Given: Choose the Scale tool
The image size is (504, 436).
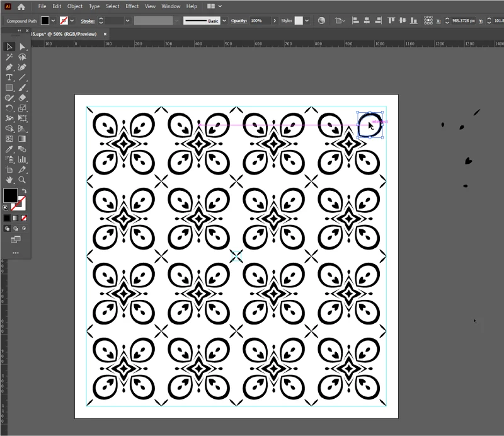Looking at the screenshot, I should (22, 108).
